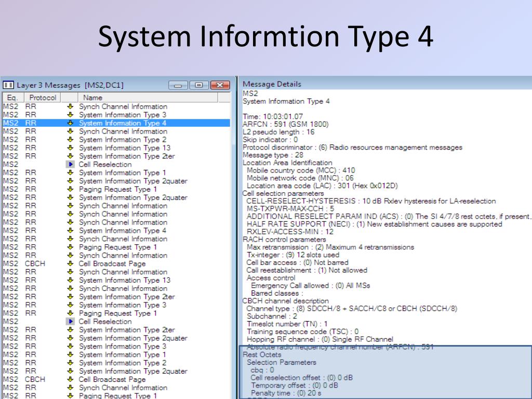Select the Emergency Call allowed line
Viewport: 532px width, 399px height.
311,285
